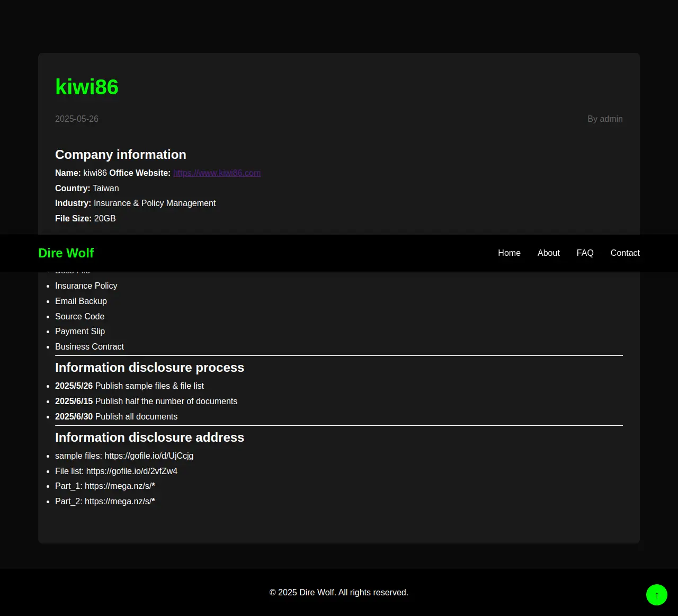
Task: Click the File Size: 20GB line
Action: click(x=85, y=219)
